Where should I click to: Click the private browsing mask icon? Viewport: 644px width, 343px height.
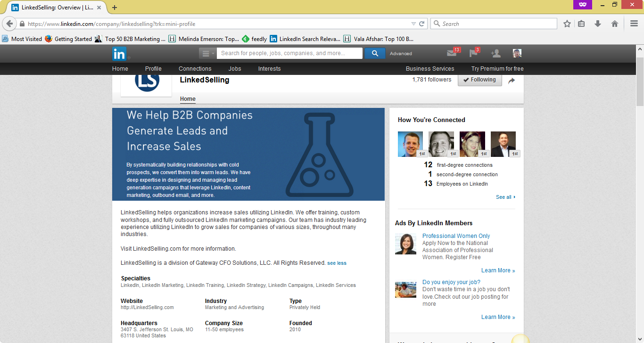coord(582,4)
